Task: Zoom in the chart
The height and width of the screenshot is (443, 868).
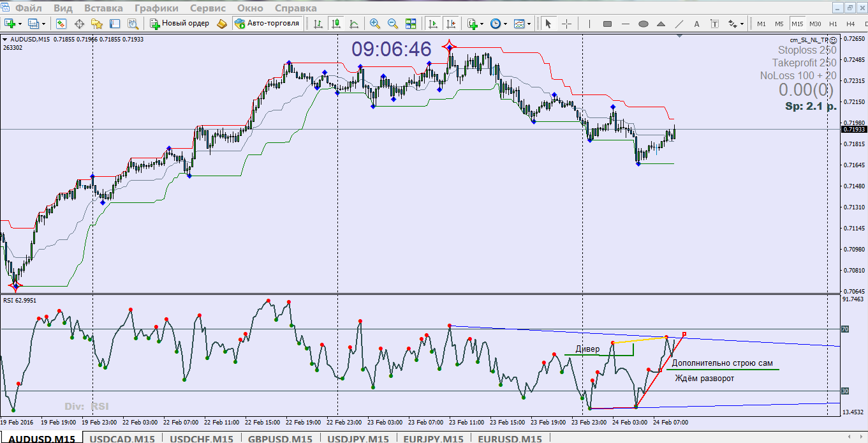Action: point(375,24)
